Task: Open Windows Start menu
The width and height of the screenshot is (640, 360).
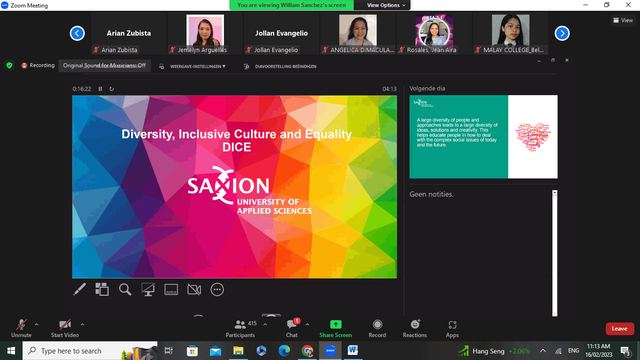Action: (11, 351)
